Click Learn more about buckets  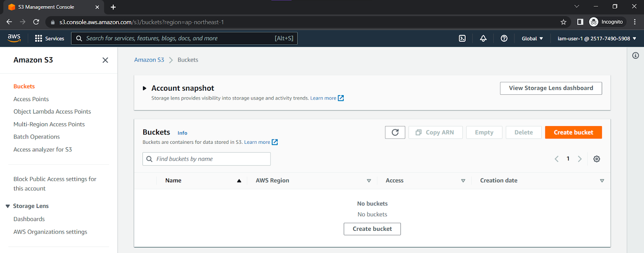pyautogui.click(x=257, y=142)
